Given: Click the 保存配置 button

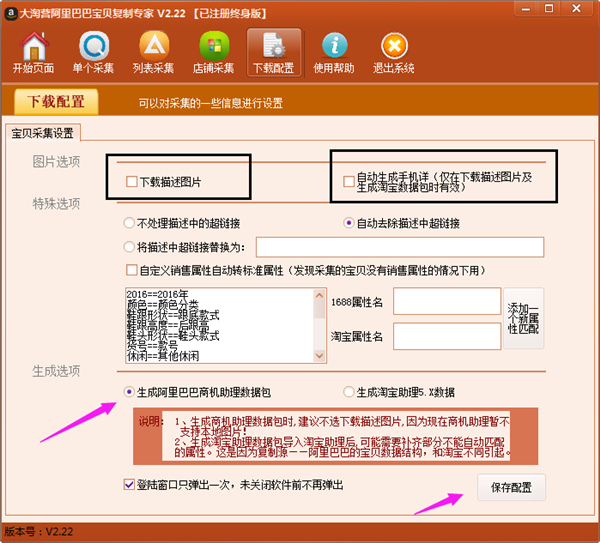Looking at the screenshot, I should pyautogui.click(x=511, y=487).
